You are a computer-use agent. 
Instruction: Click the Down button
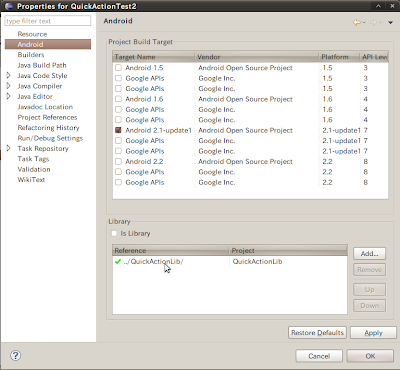pos(369,305)
